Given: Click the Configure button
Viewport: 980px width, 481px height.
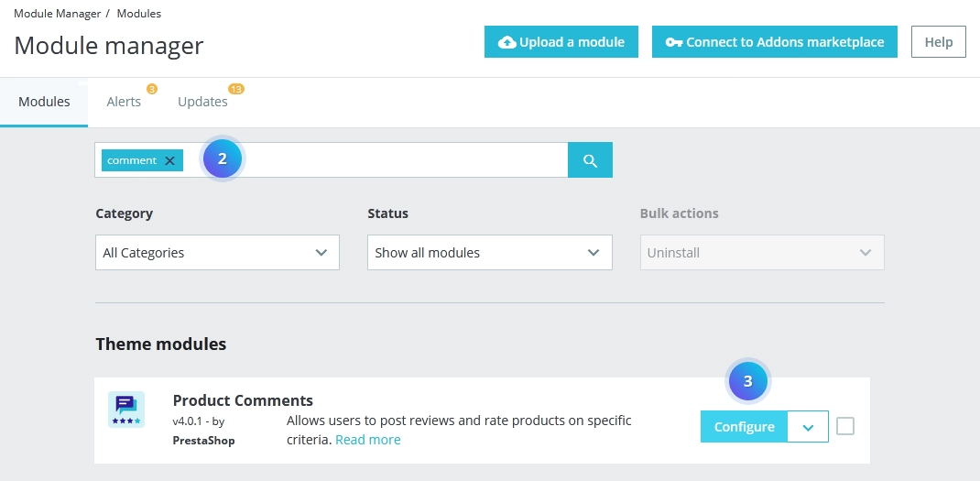Looking at the screenshot, I should [744, 427].
